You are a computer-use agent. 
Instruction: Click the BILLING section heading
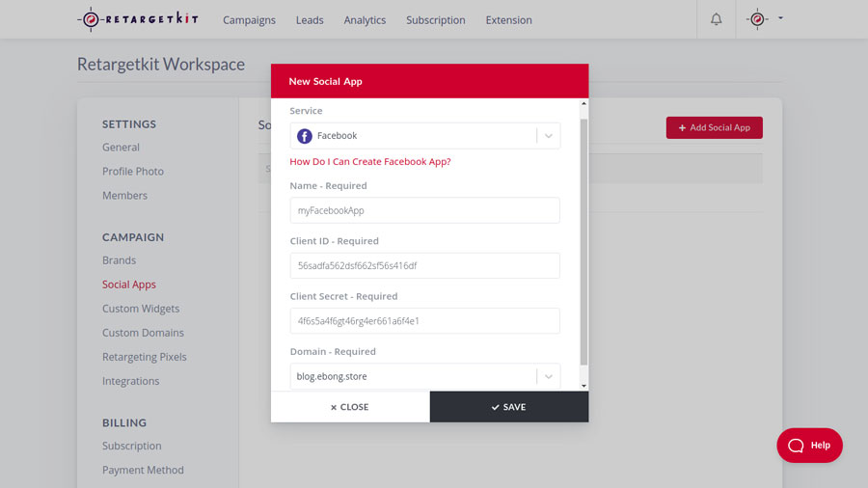click(124, 422)
